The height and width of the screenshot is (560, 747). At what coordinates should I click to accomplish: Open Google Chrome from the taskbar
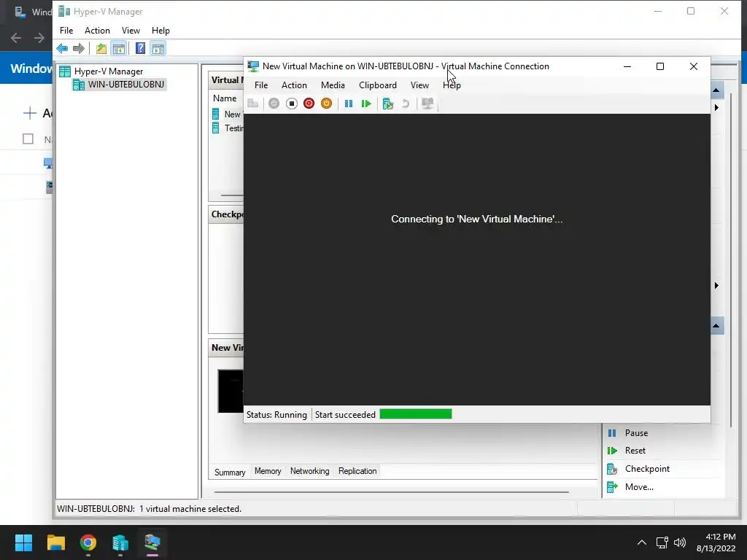(88, 542)
